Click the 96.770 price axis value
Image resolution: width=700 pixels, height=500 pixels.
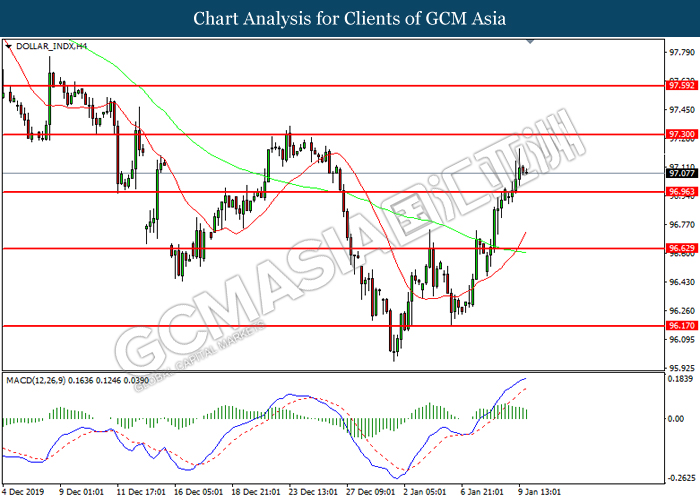click(682, 225)
